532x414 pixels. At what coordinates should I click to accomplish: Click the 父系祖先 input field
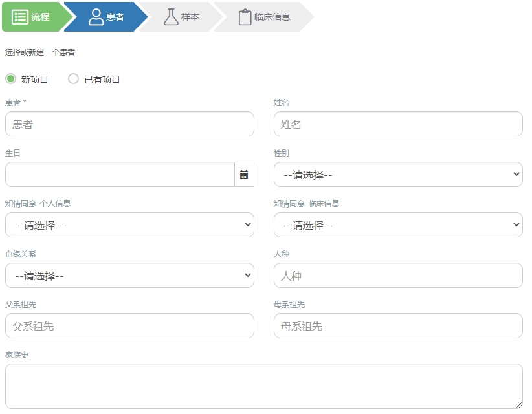(x=129, y=325)
